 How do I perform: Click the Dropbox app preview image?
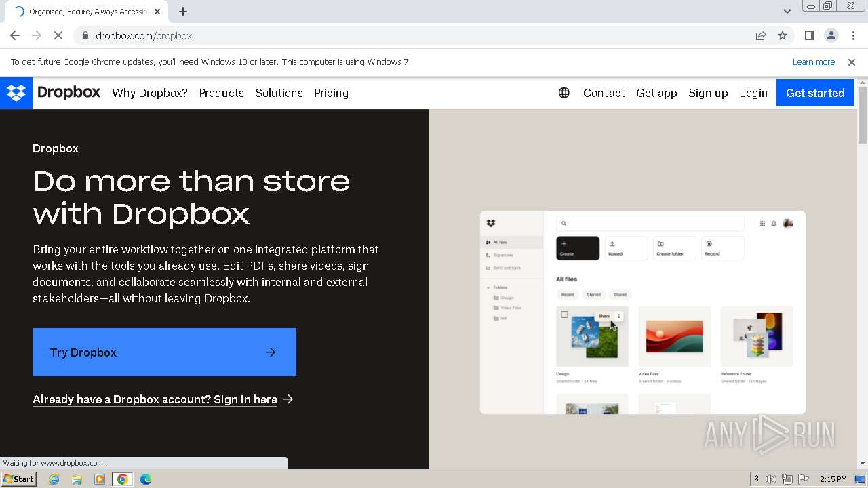[643, 312]
